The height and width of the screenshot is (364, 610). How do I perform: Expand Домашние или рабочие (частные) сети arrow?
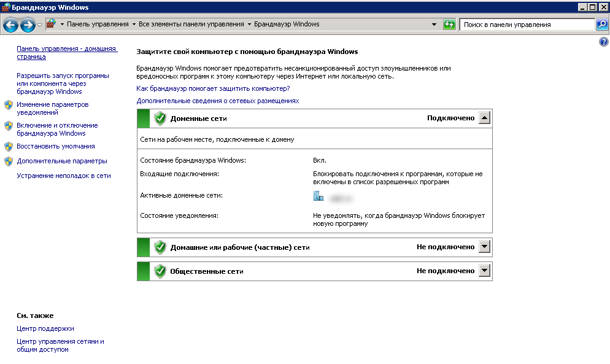point(484,246)
